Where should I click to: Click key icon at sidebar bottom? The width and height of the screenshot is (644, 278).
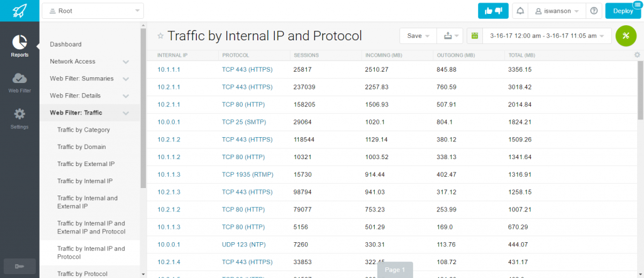click(x=19, y=267)
